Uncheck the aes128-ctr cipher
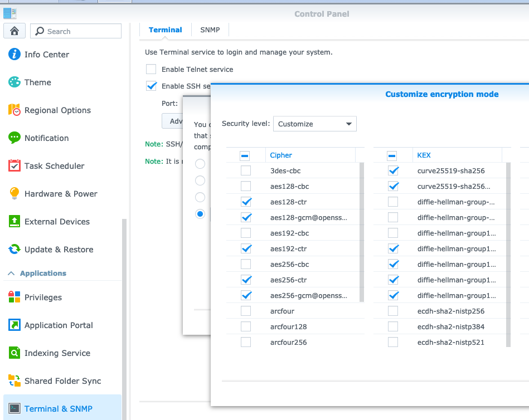The width and height of the screenshot is (529, 420). click(246, 202)
